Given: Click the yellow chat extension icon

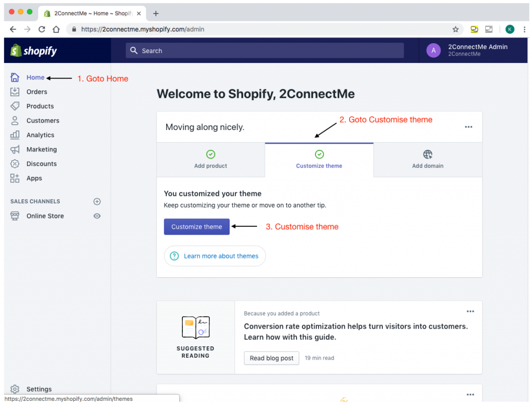Looking at the screenshot, I should coord(474,29).
